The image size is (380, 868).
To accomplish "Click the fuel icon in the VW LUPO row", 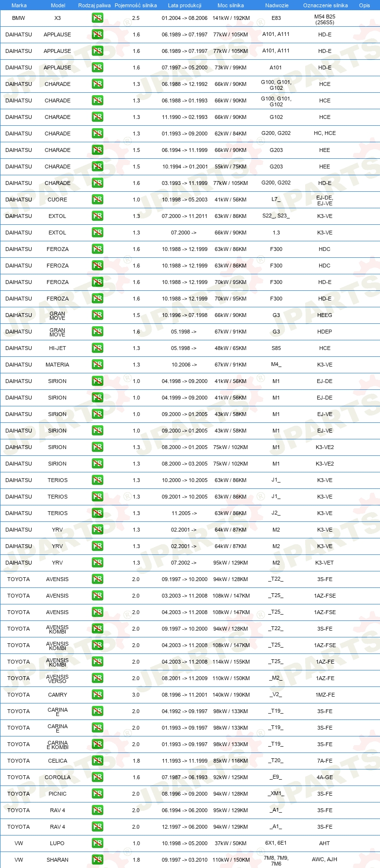I will coord(97,843).
